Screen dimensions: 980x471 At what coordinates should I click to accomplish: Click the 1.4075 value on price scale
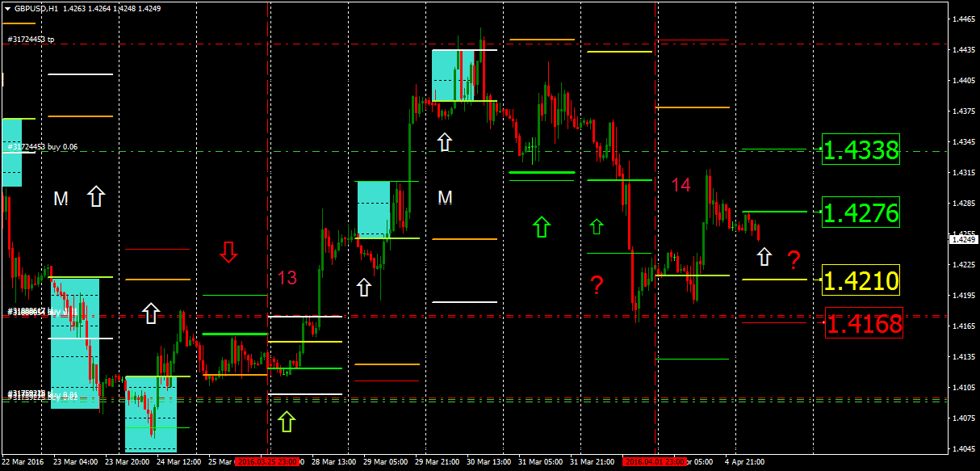963,418
